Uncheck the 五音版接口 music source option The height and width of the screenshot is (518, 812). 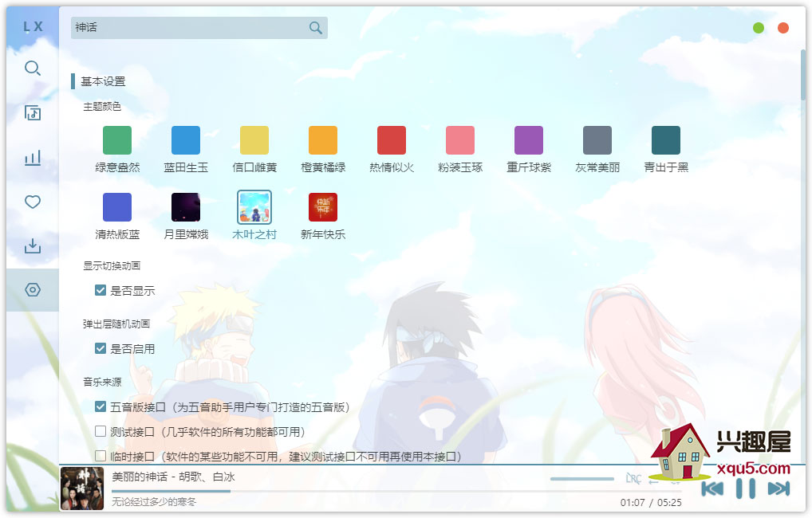[x=101, y=406]
